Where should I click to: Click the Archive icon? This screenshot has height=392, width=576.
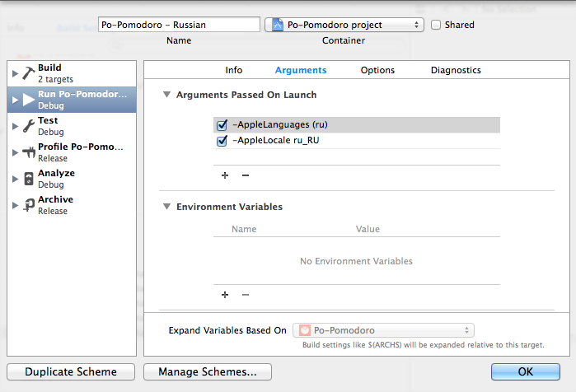29,205
